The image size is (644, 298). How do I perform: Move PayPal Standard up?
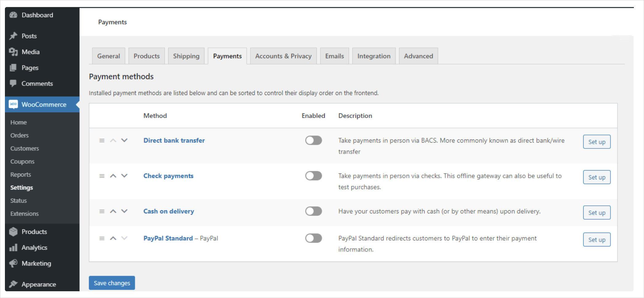113,238
